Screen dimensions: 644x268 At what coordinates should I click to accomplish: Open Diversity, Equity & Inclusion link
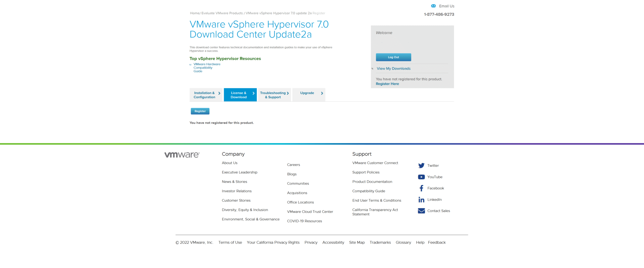[245, 210]
